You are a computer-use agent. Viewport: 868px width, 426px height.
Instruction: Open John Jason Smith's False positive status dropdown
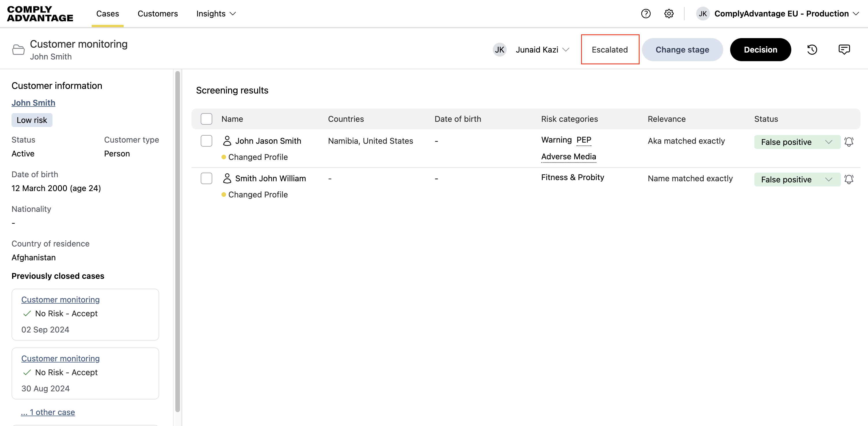[797, 142]
